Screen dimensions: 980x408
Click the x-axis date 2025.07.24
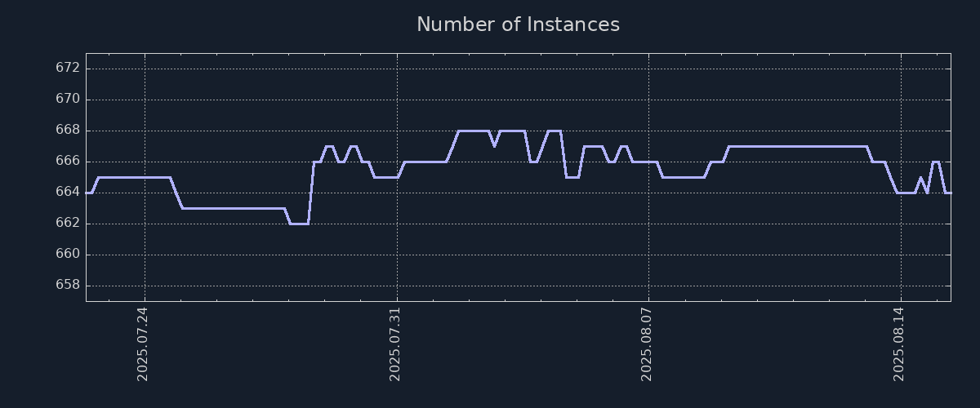pyautogui.click(x=143, y=344)
